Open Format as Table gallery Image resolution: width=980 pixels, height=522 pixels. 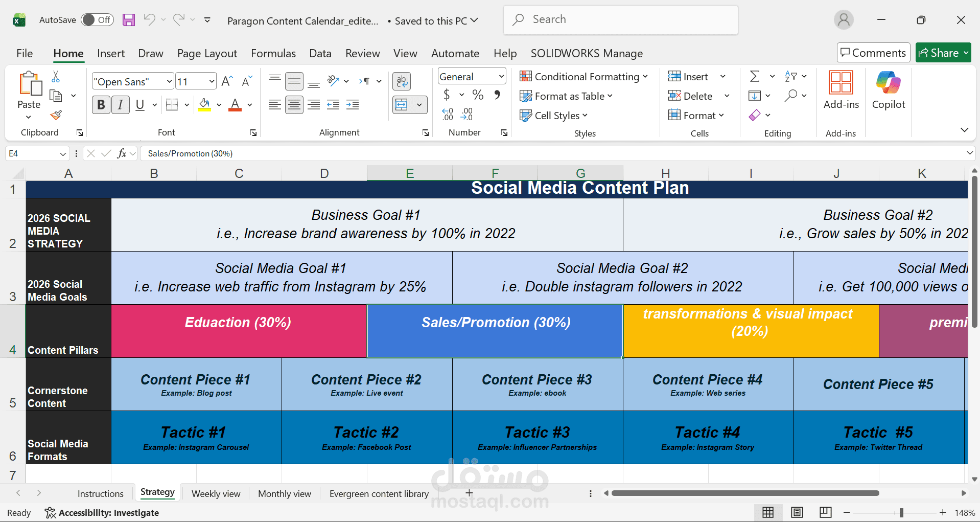tap(566, 96)
